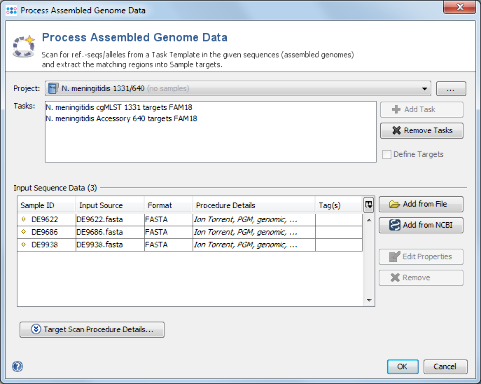
Task: Cancel the dialog
Action: click(445, 367)
